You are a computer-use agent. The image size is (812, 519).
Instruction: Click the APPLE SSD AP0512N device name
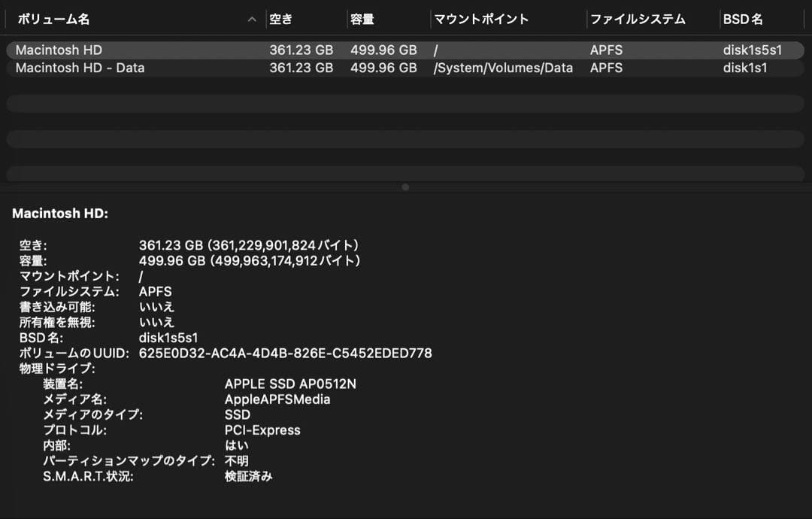coord(290,384)
